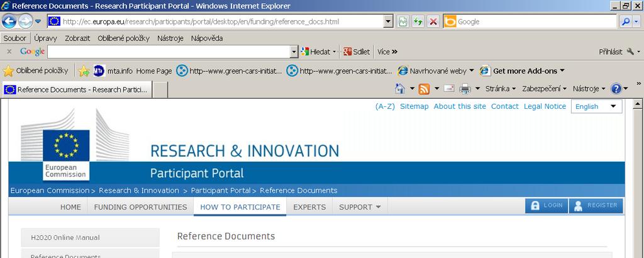Open the Nástroje menu in menu bar
Screen dimensions: 644x258
click(x=170, y=38)
